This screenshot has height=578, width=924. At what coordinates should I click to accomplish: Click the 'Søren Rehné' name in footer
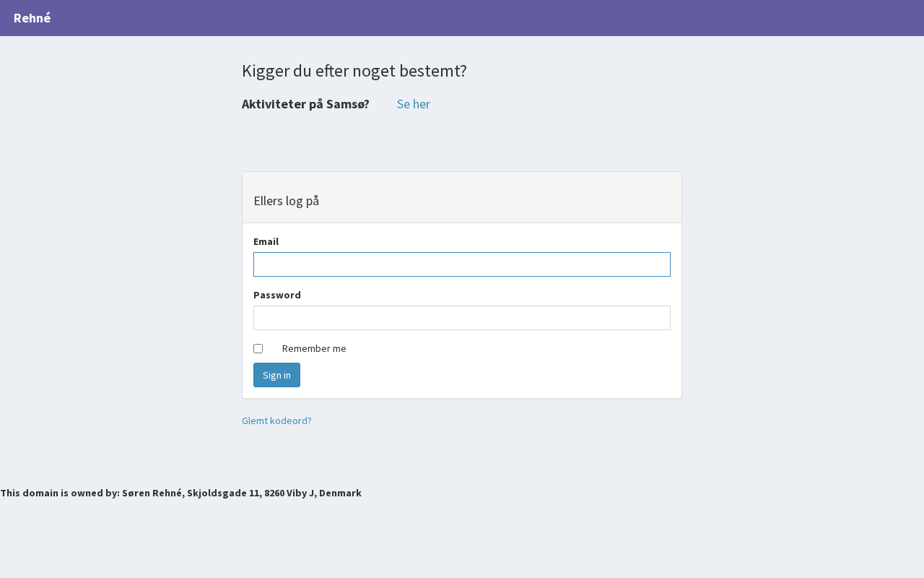coord(152,493)
